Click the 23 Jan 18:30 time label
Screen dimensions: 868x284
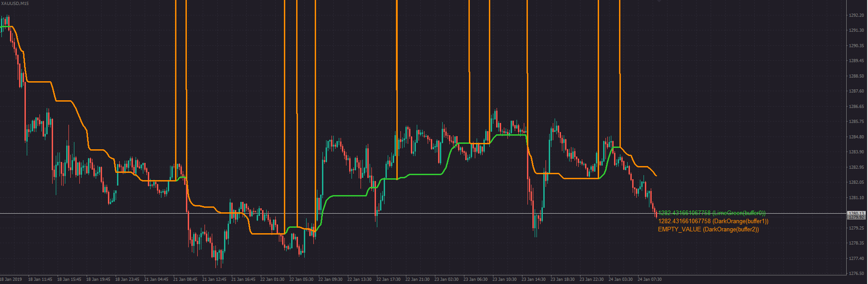(562, 279)
